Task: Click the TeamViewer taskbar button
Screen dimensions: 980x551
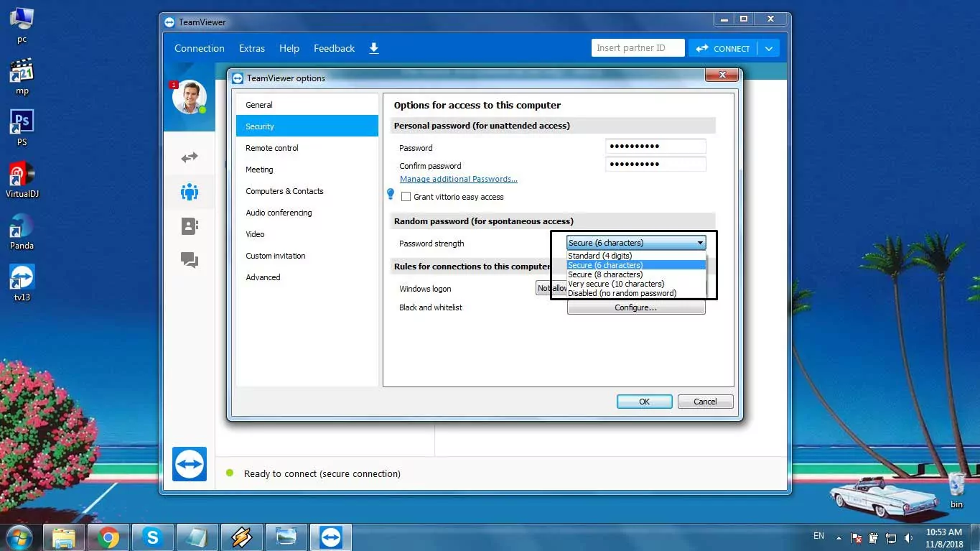Action: pos(330,537)
